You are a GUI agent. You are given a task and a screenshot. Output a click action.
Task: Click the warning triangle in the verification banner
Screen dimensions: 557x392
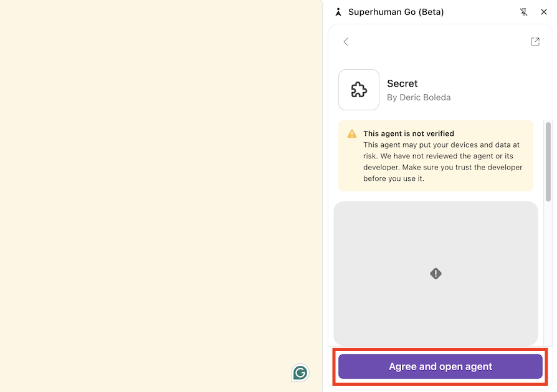pos(351,133)
